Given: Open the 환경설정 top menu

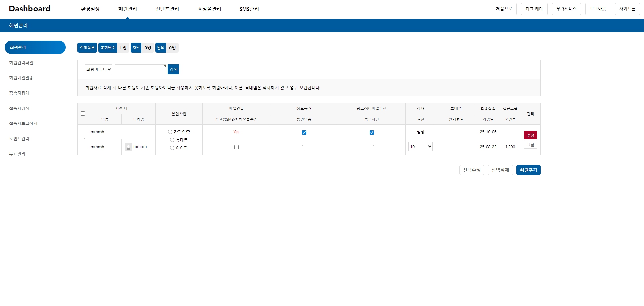Looking at the screenshot, I should (90, 9).
